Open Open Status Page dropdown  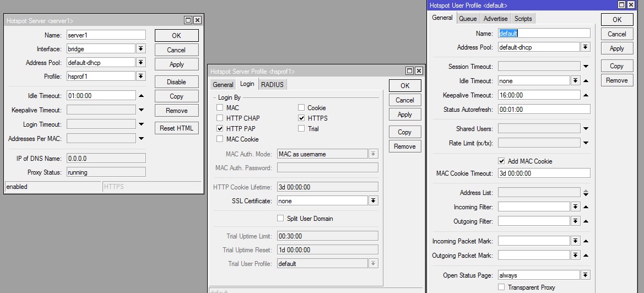point(586,275)
